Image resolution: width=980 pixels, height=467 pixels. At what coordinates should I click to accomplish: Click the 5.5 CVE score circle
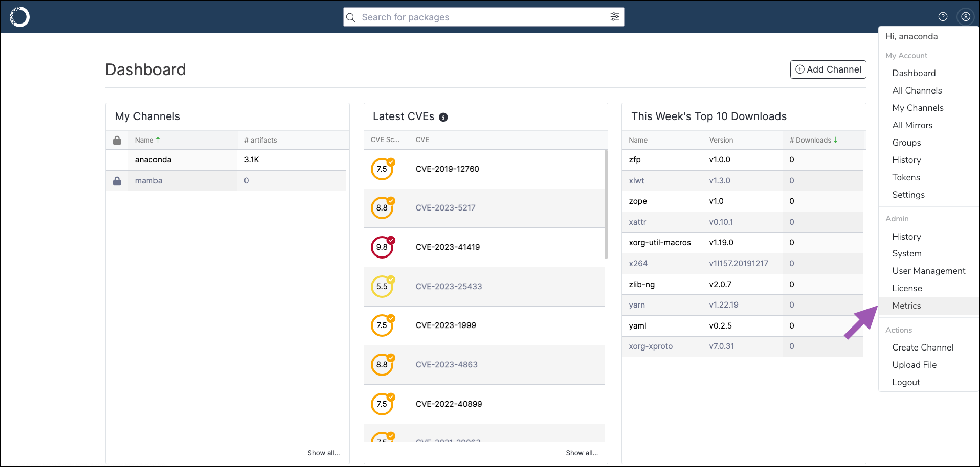[383, 286]
